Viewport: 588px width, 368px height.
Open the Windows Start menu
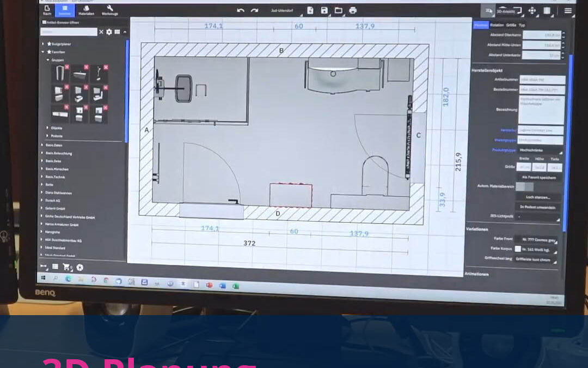[x=44, y=278]
